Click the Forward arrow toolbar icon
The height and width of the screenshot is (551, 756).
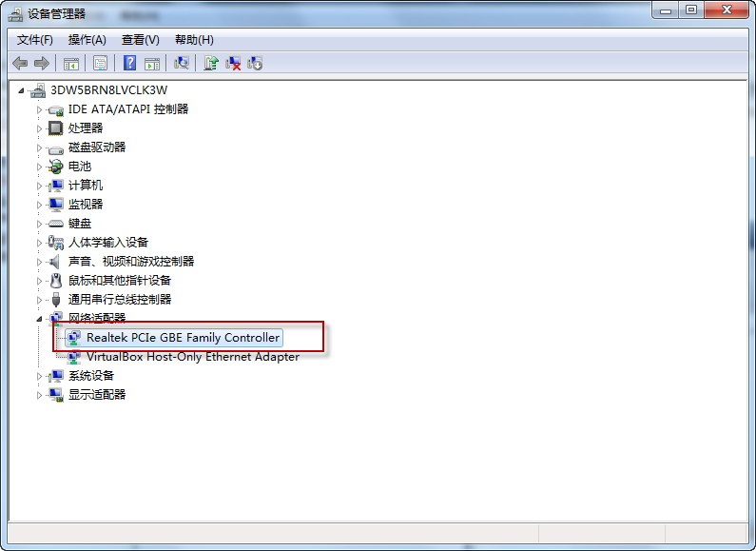(42, 63)
